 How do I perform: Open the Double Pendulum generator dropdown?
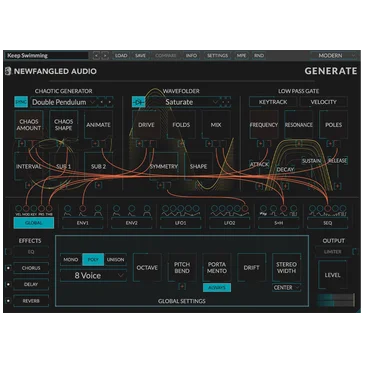click(x=64, y=102)
